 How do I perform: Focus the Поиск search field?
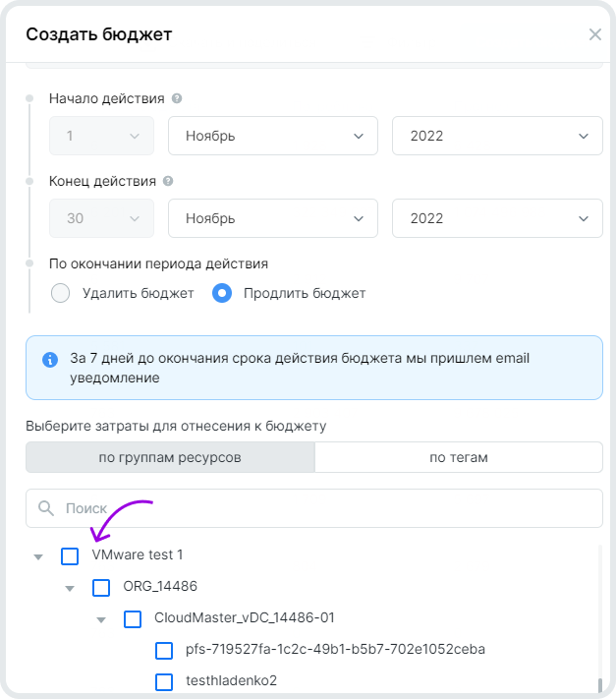[x=324, y=508]
